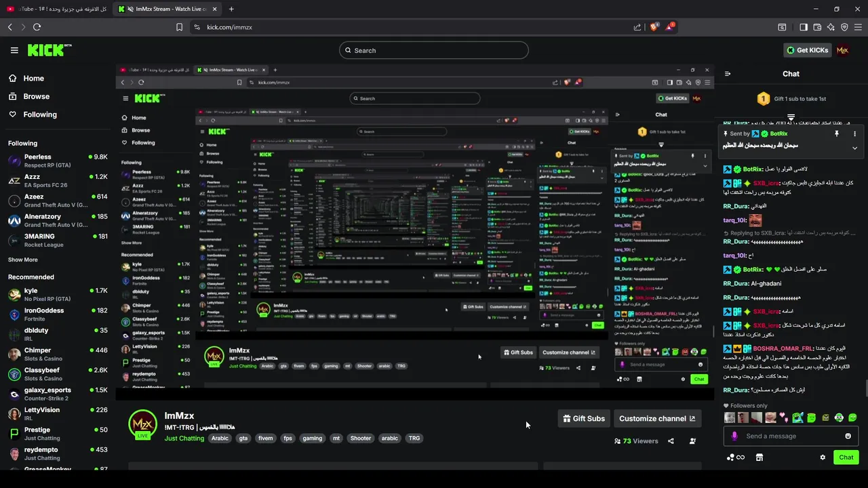Reload the page in browser toolbar
Image resolution: width=868 pixels, height=488 pixels.
coord(37,27)
